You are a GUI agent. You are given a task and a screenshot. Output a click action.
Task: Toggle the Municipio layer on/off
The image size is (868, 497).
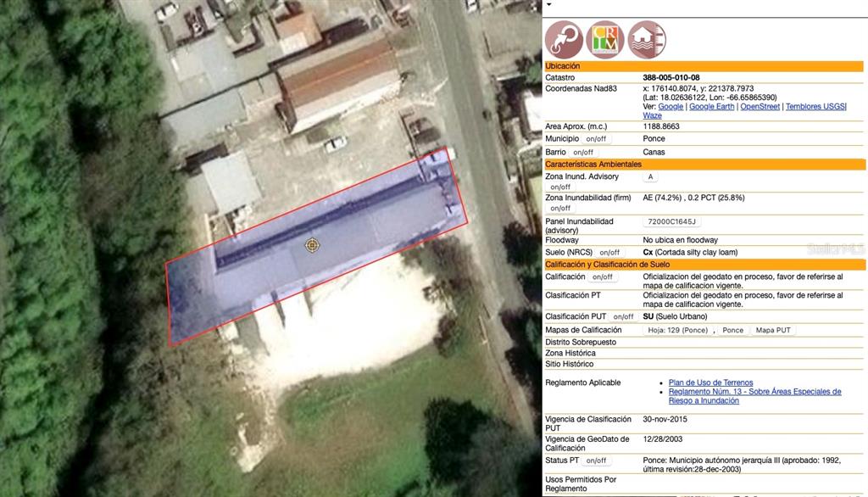tap(596, 139)
